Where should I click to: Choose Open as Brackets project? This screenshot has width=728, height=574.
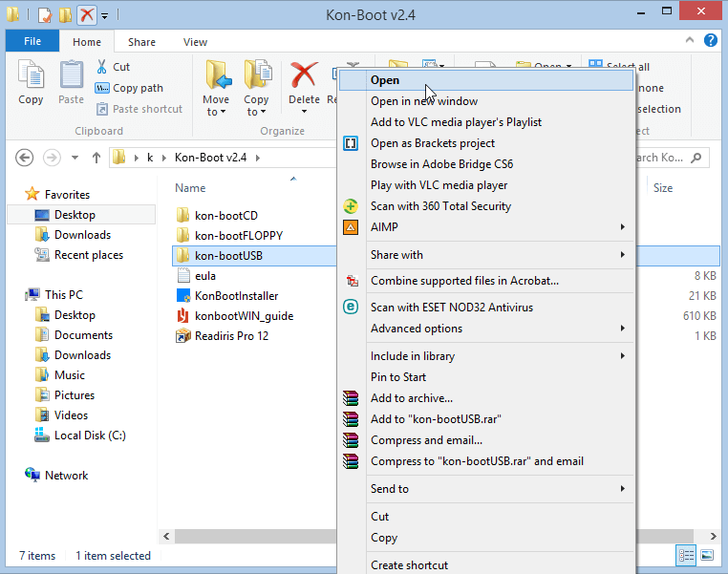tap(486, 143)
